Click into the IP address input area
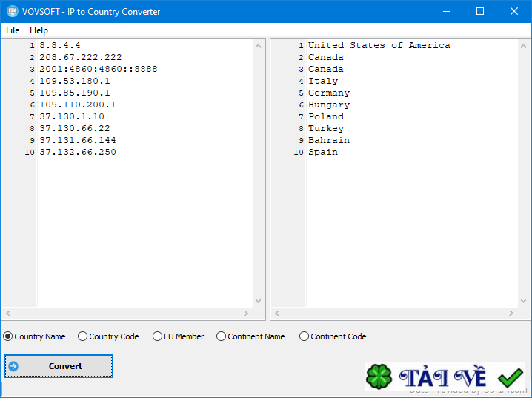Image resolution: width=532 pixels, height=398 pixels. point(145,173)
